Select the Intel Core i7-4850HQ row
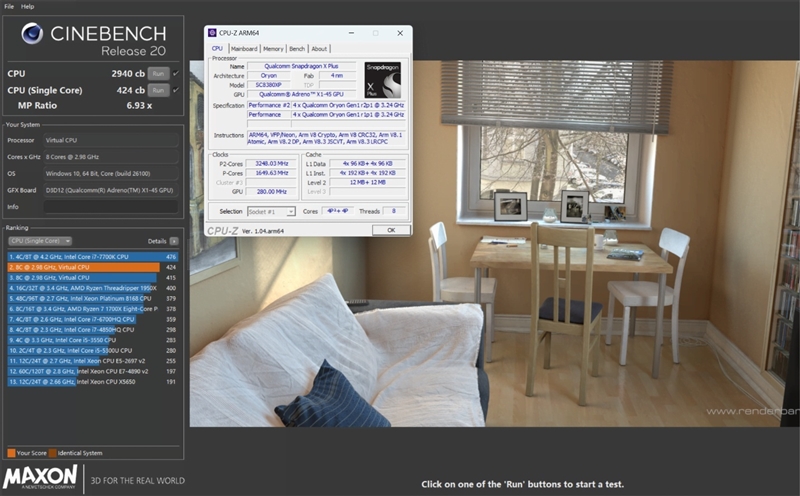Viewport: 800px width, 496px height. click(92, 330)
